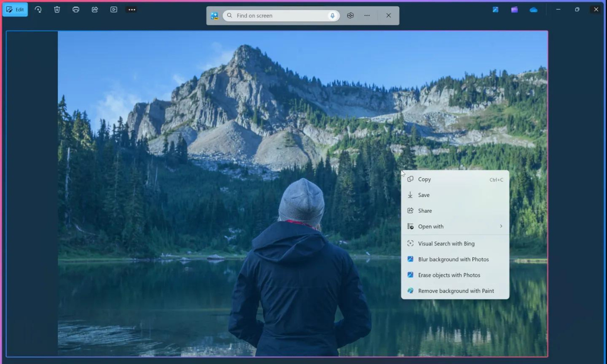
Task: Open the OneDrive cloud icon
Action: pos(533,9)
